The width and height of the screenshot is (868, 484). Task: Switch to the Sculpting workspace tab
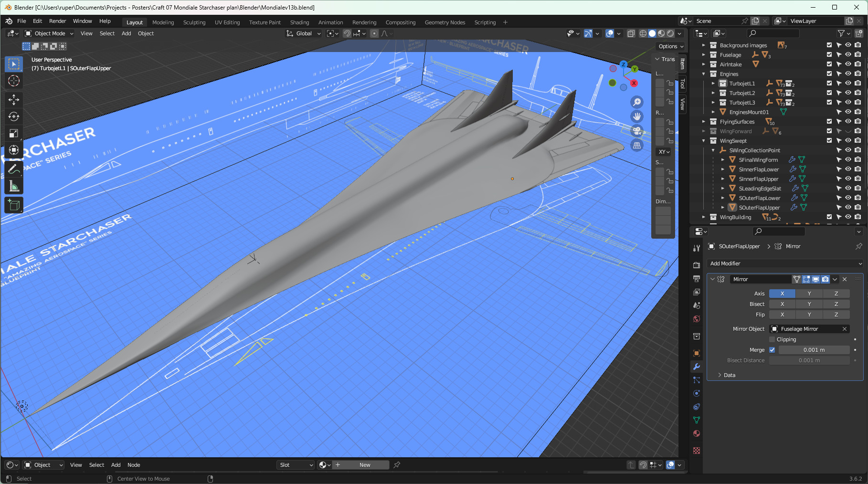click(194, 22)
